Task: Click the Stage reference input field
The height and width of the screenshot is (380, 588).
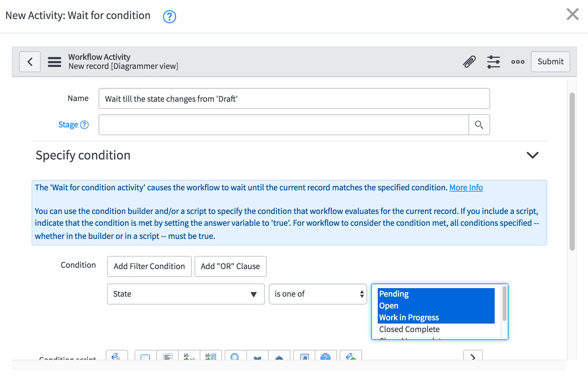Action: 283,125
